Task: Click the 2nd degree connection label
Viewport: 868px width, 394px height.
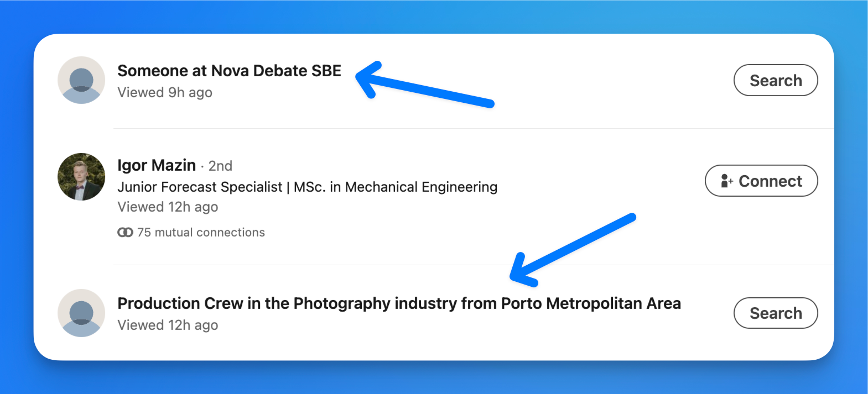Action: pyautogui.click(x=220, y=165)
